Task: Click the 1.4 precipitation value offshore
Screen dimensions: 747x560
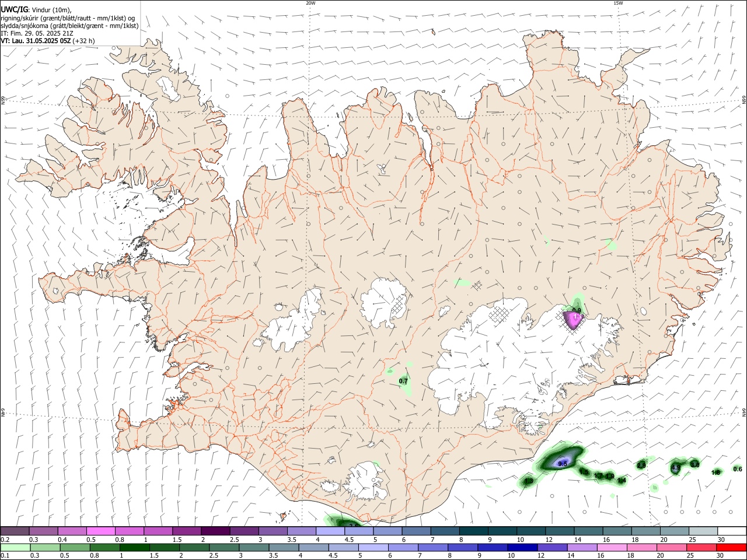Action: coord(622,481)
